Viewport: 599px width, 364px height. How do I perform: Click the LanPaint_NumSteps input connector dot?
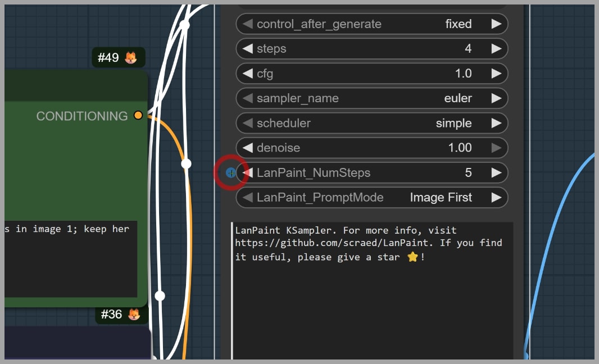(230, 172)
